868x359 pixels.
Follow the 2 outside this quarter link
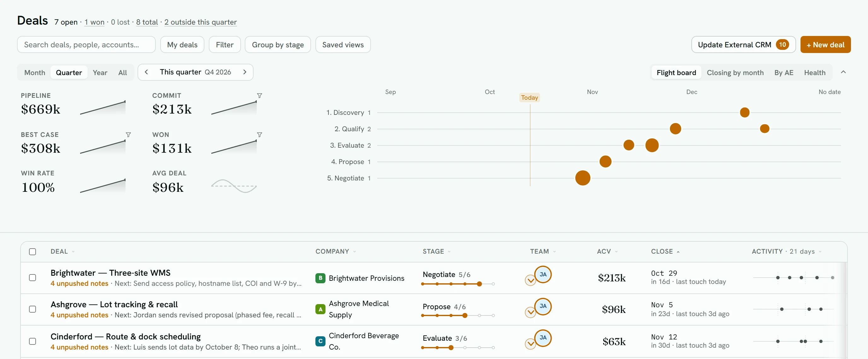coord(201,22)
